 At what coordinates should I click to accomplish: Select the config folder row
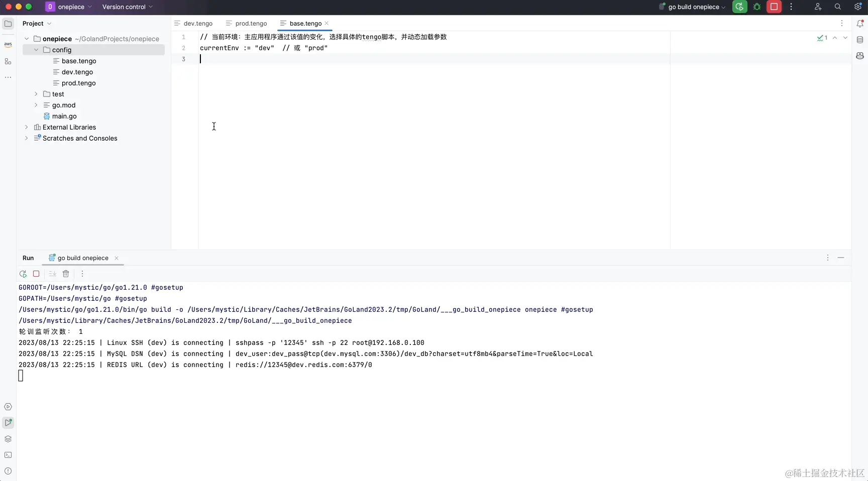(93, 50)
